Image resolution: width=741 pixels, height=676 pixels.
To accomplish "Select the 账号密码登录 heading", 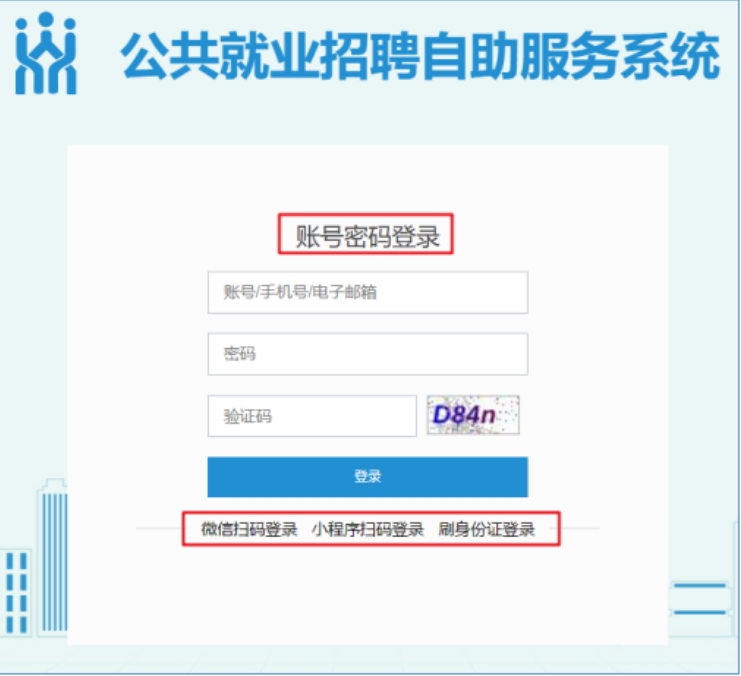I will [x=367, y=236].
